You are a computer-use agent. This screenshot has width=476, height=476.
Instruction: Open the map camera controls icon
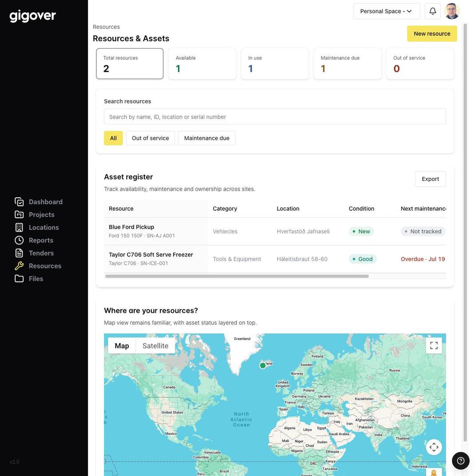coord(434,447)
